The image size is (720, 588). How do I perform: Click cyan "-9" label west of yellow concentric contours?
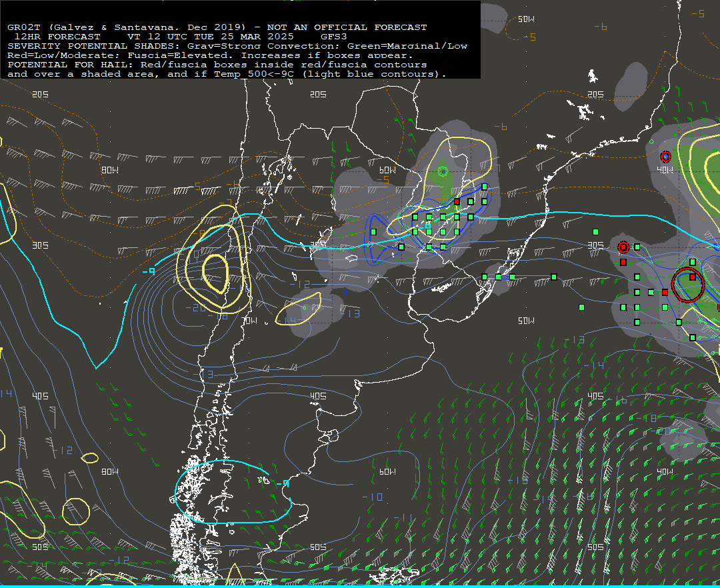pos(149,272)
